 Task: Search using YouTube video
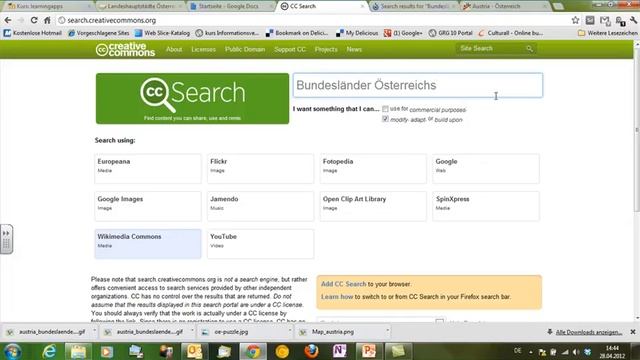[260, 244]
